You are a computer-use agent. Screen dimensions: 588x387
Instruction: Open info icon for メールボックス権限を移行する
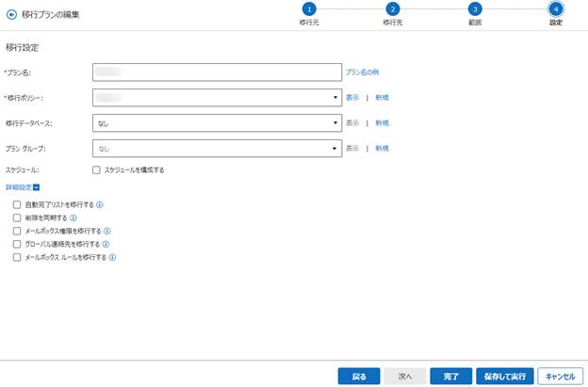[x=107, y=231]
